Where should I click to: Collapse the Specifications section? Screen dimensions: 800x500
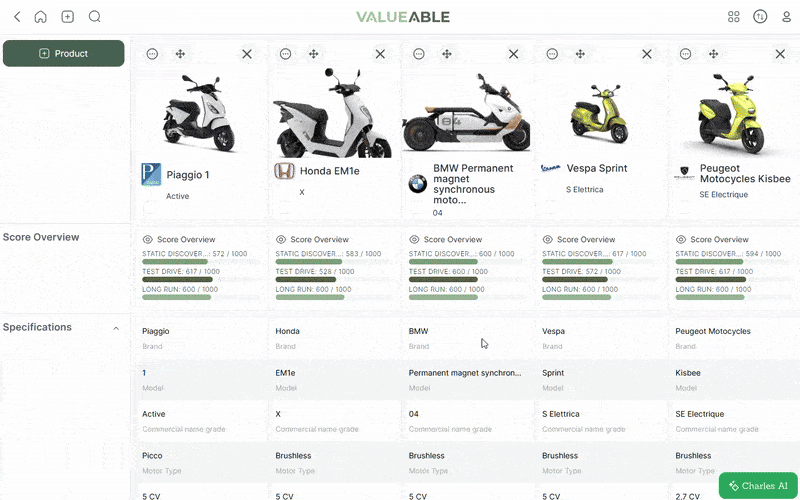[x=115, y=328]
